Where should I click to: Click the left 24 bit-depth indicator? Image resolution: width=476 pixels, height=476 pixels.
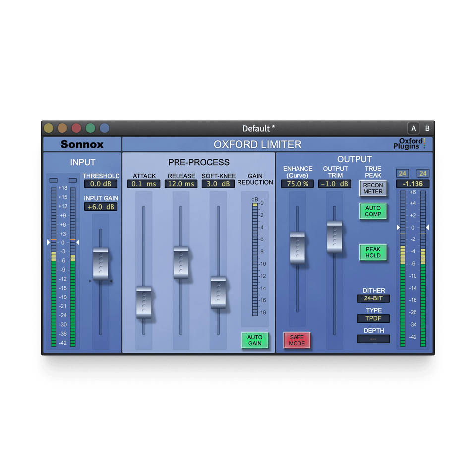point(402,173)
